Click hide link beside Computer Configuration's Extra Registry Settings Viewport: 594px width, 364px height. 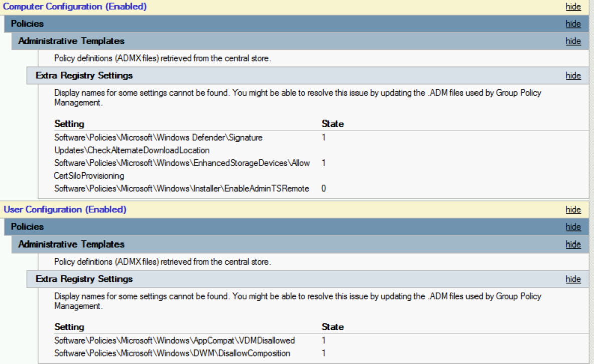tap(573, 76)
